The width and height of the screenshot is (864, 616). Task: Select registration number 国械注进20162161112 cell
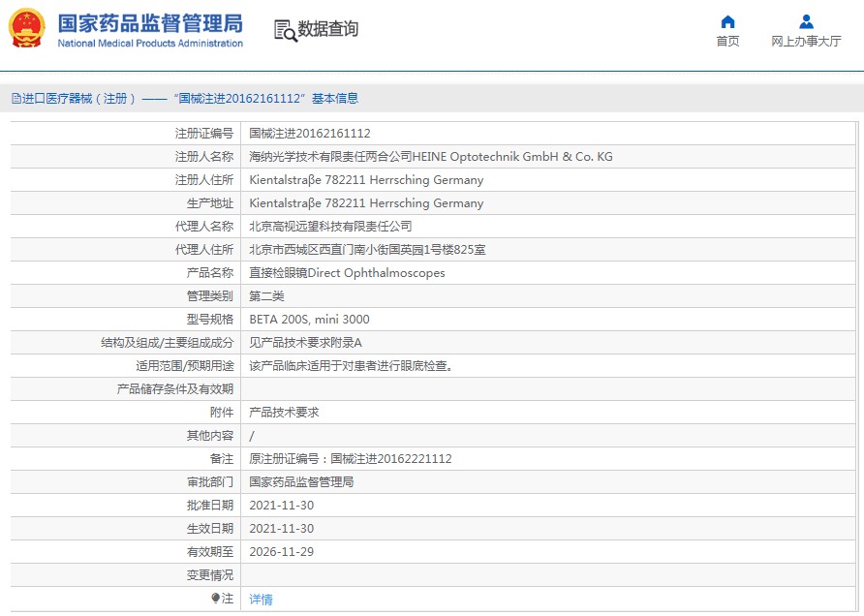(310, 134)
